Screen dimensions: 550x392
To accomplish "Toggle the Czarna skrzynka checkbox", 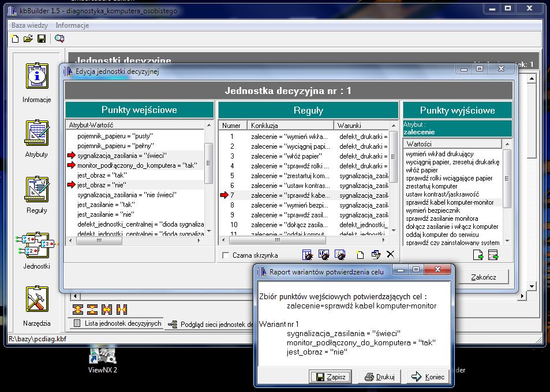I will coord(226,255).
